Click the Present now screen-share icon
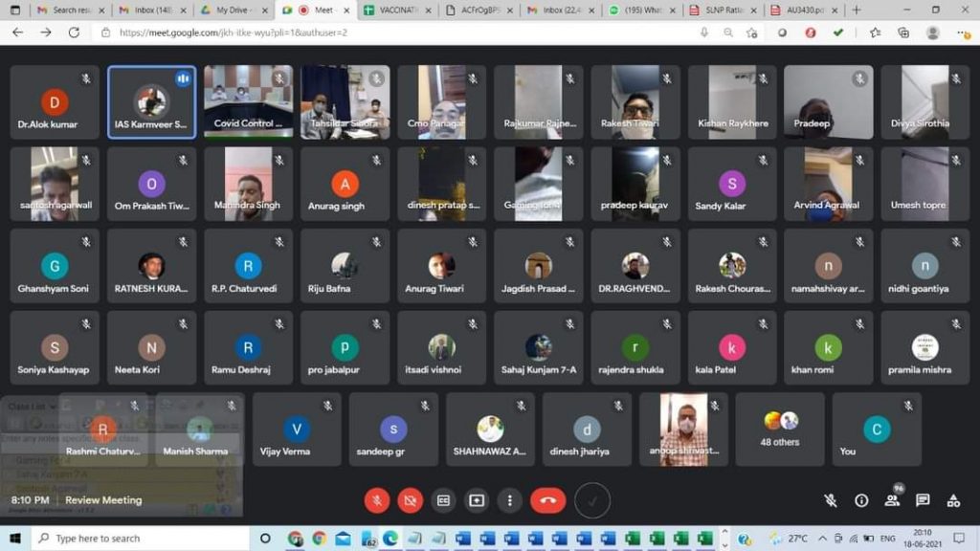Viewport: 980px width, 551px height. point(477,500)
